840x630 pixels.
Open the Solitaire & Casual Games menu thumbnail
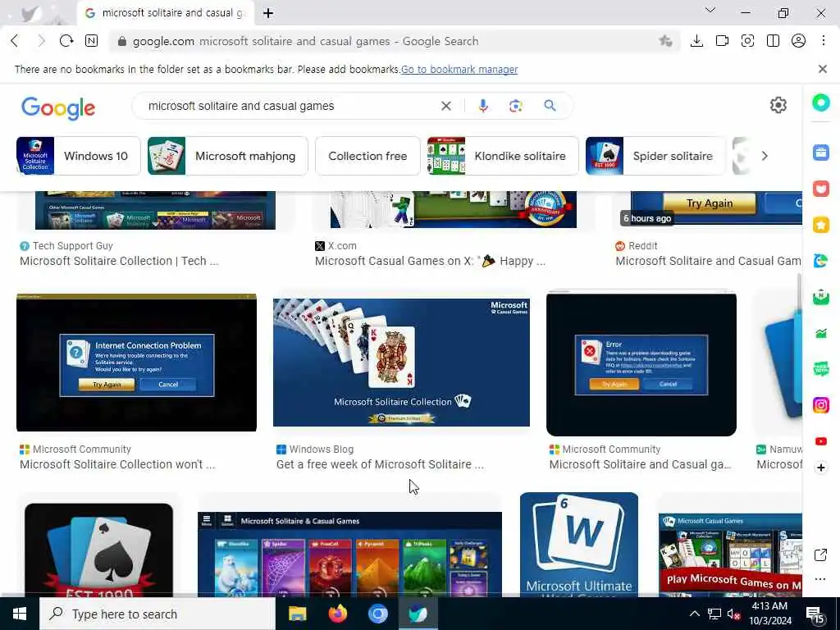(349, 554)
